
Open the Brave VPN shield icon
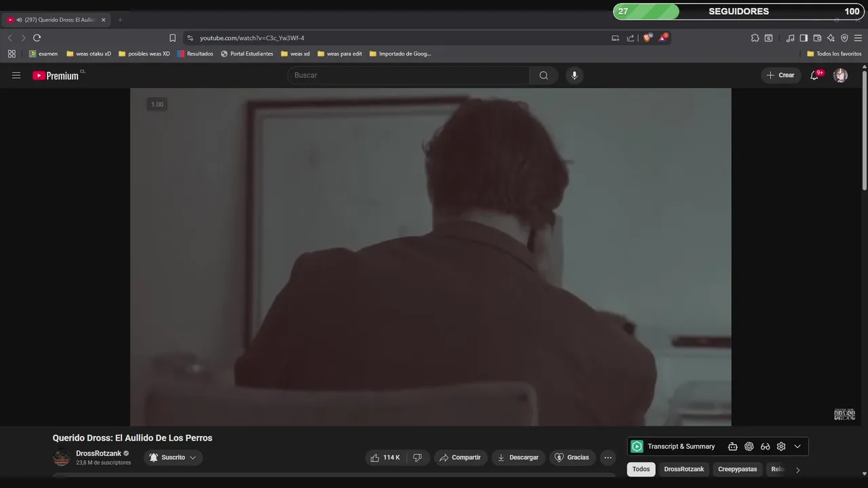(844, 38)
